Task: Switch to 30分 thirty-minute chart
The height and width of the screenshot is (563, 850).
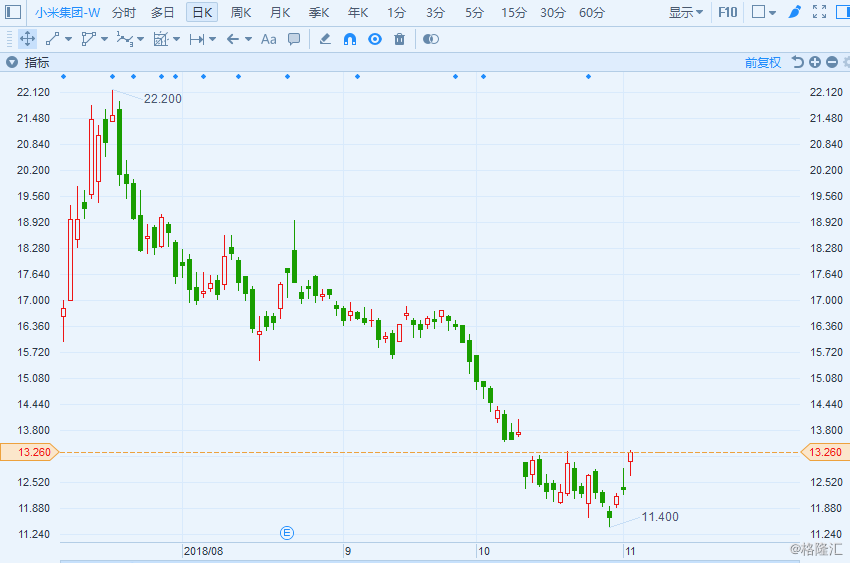Action: (x=553, y=12)
